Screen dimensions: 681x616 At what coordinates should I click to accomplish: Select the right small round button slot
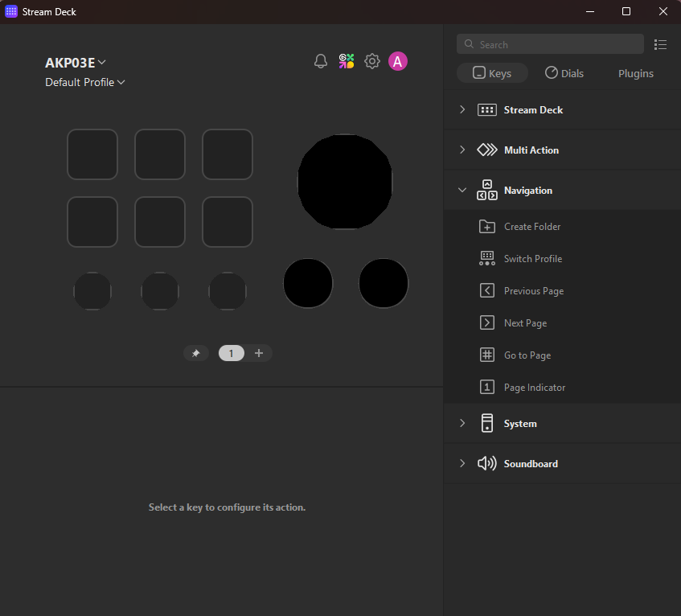pos(228,291)
